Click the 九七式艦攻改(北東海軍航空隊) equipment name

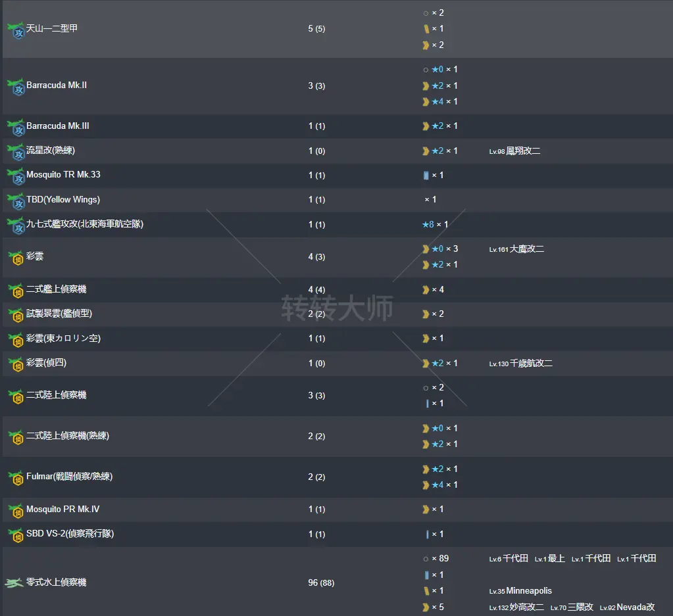tap(85, 224)
